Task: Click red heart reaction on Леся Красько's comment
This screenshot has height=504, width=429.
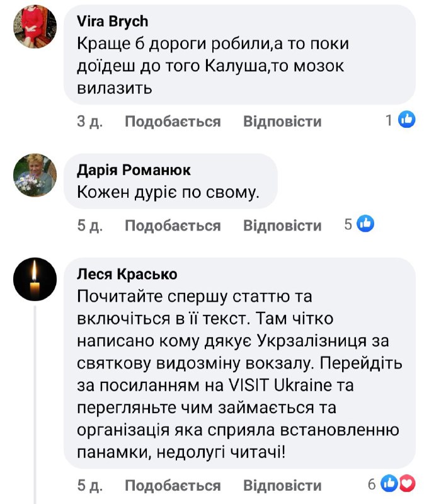Action: (407, 484)
